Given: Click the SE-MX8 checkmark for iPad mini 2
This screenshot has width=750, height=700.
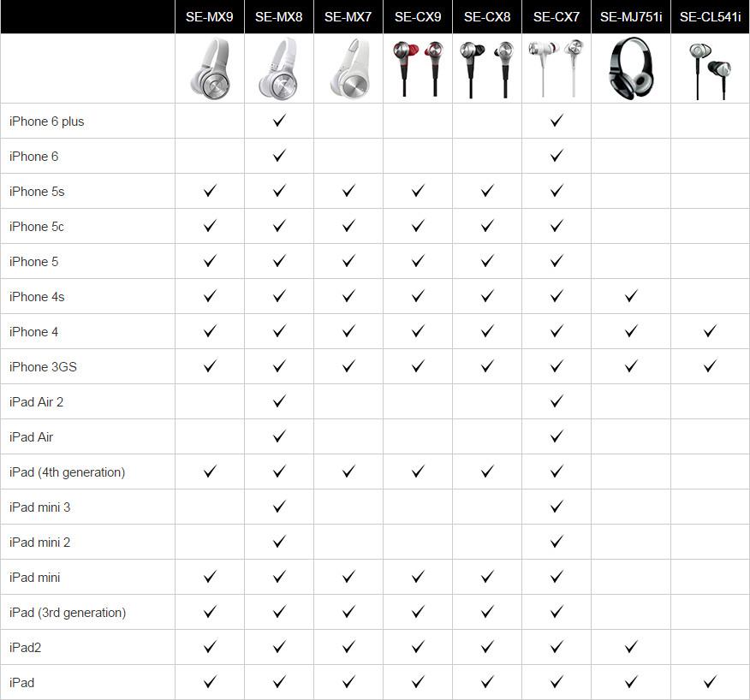Looking at the screenshot, I should (279, 541).
